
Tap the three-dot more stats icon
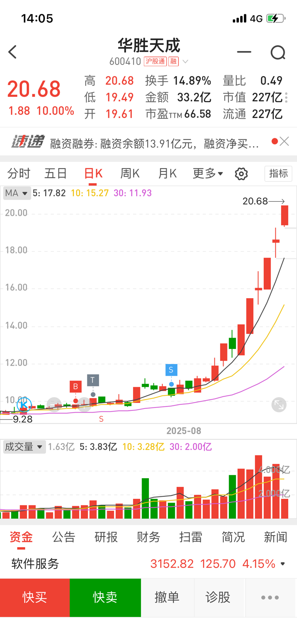286,98
